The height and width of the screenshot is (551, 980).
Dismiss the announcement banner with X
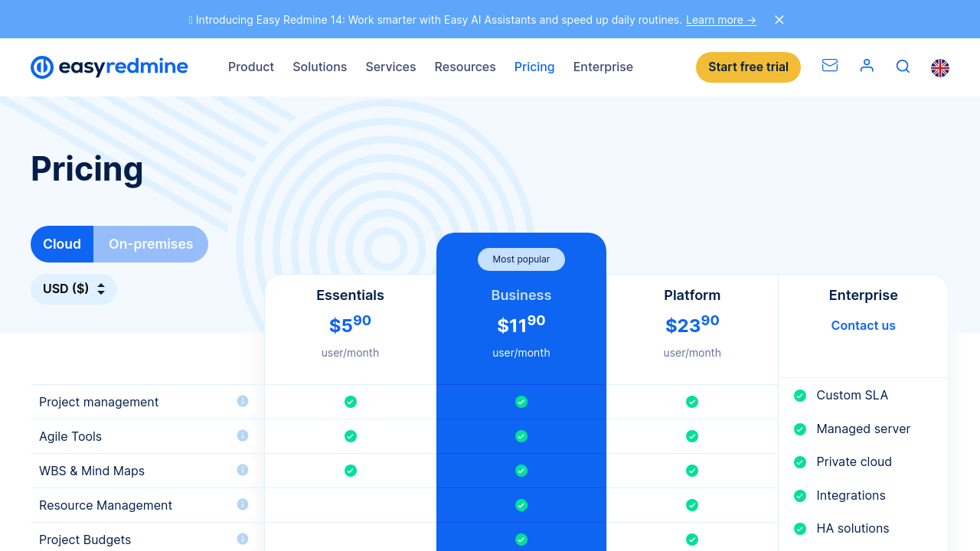tap(779, 20)
